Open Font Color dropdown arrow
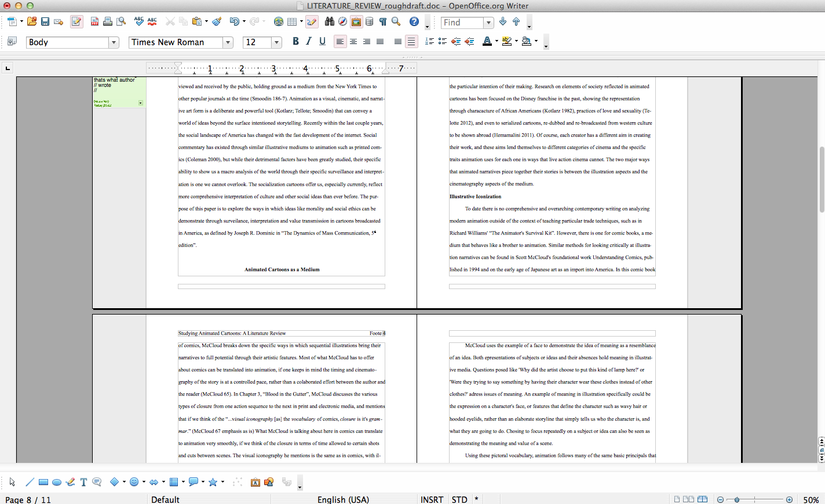Screen dimensions: 825x504 click(x=497, y=42)
